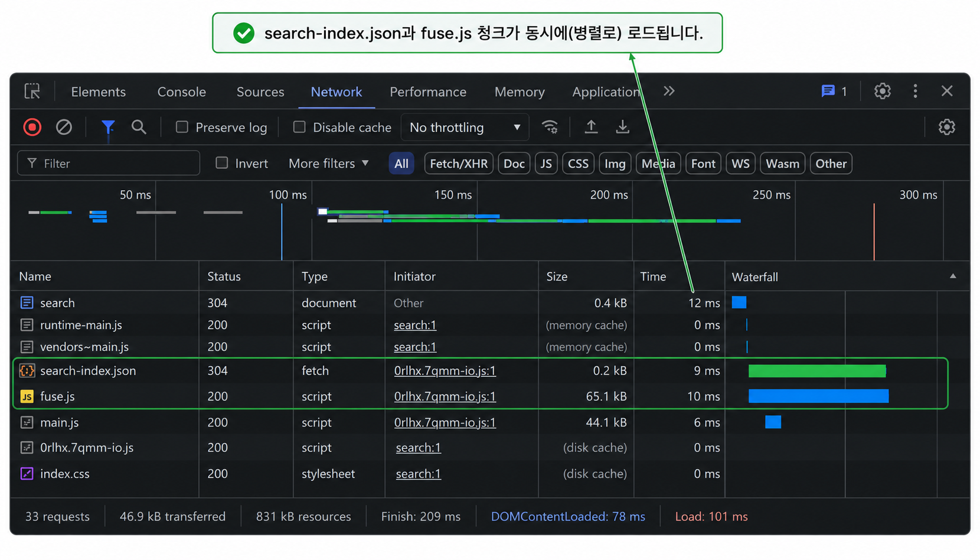Image resolution: width=980 pixels, height=560 pixels.
Task: Open network conditions wifi icon
Action: tap(550, 127)
